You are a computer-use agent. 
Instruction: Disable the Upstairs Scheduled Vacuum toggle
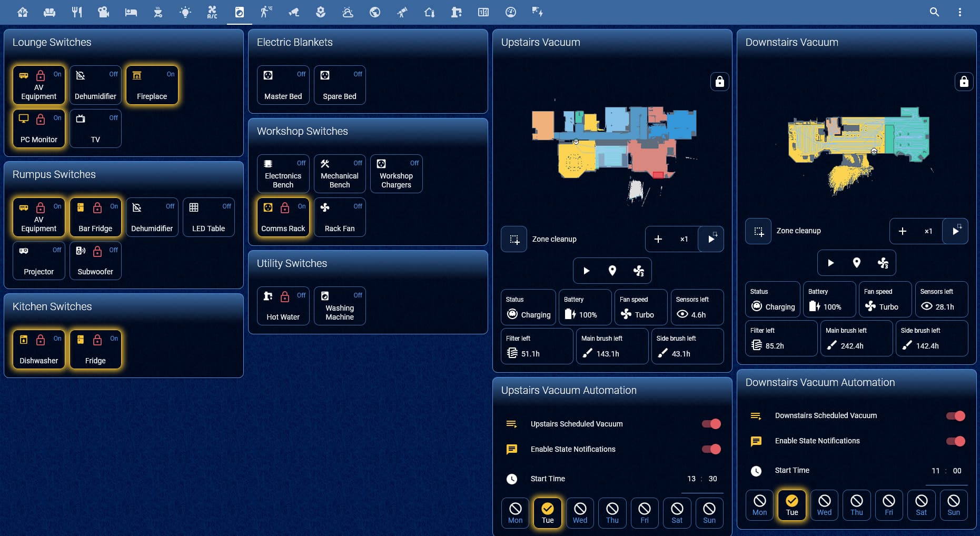pos(711,423)
